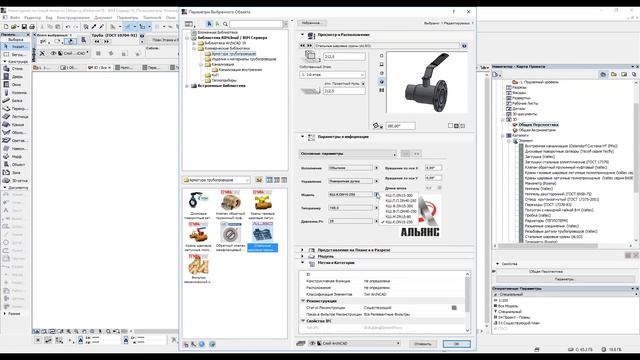Go up one folder in library browser
The height and width of the screenshot is (360, 640).
point(259,180)
